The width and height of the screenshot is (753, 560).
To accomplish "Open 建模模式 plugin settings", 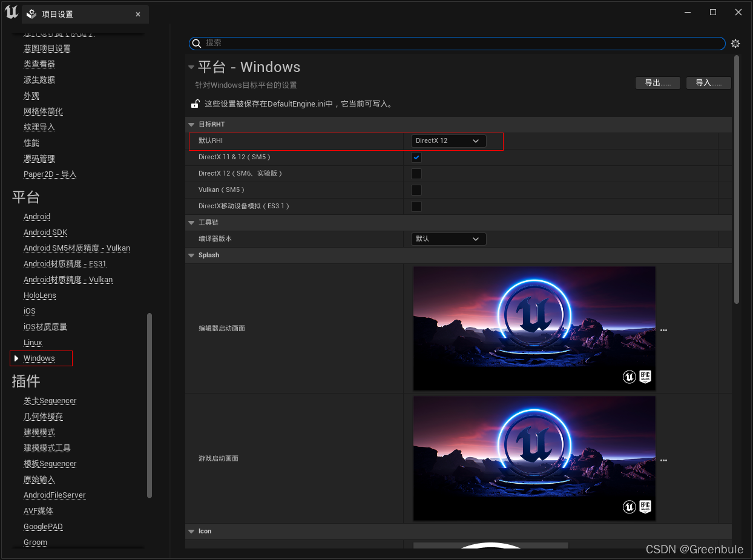I will (39, 432).
